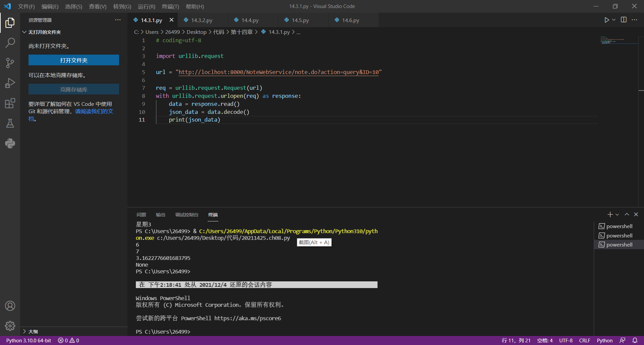This screenshot has width=644, height=345.
Task: Switch to the 输出 panel tab
Action: click(161, 215)
